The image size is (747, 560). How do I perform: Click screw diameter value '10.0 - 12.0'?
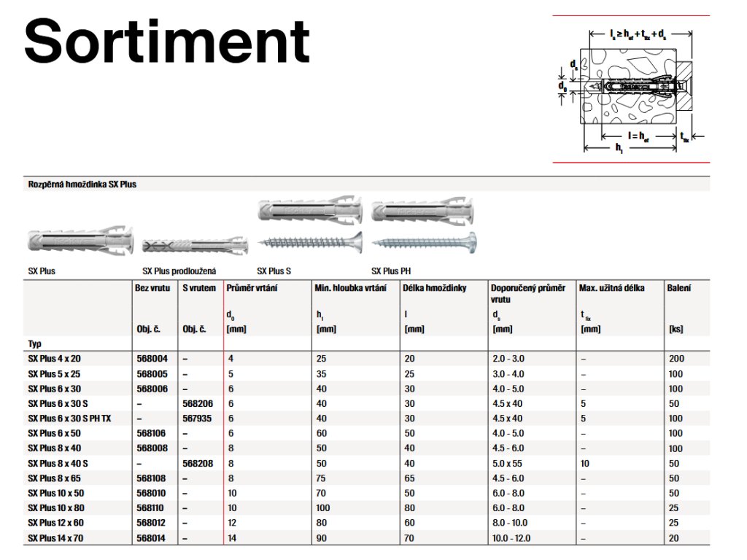511,538
